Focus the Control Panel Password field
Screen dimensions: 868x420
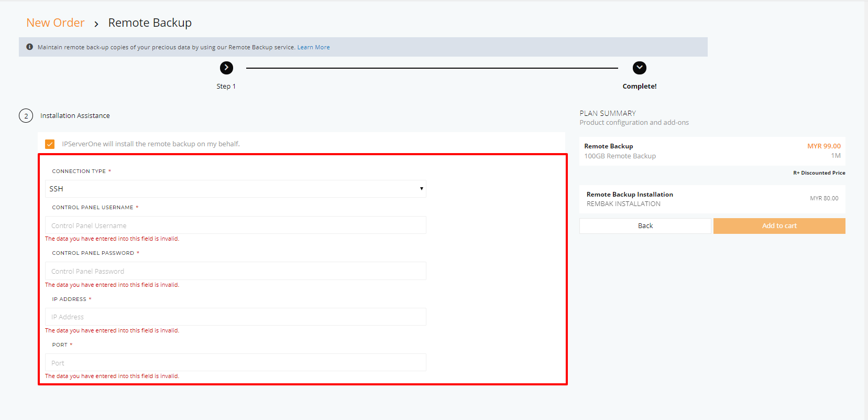tap(236, 271)
